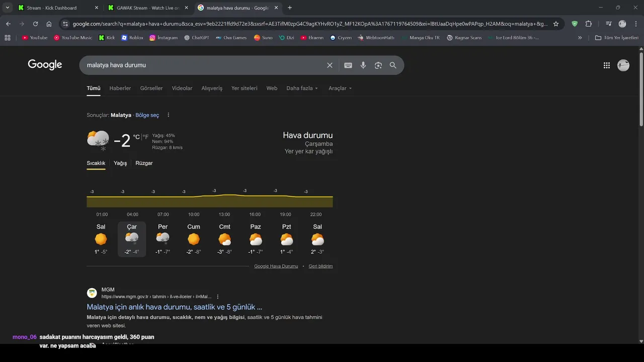Image resolution: width=644 pixels, height=362 pixels.
Task: Open Tüm Yer İşaretleri folder
Action: tap(616, 38)
